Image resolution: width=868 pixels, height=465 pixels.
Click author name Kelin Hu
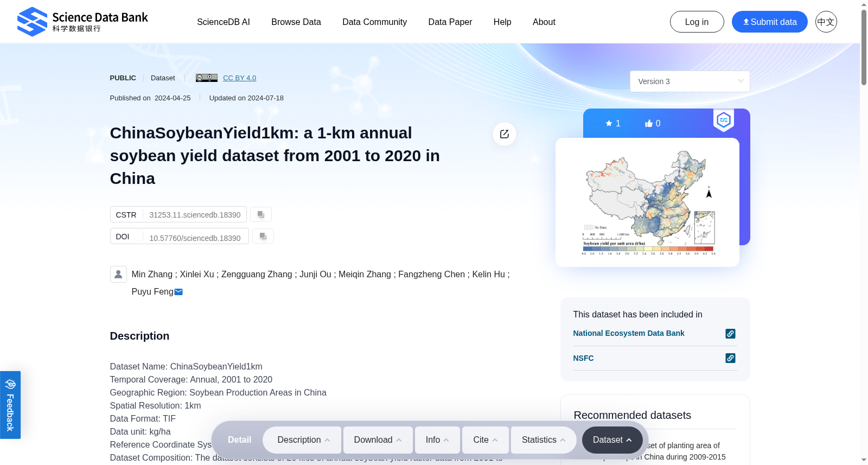pos(488,275)
